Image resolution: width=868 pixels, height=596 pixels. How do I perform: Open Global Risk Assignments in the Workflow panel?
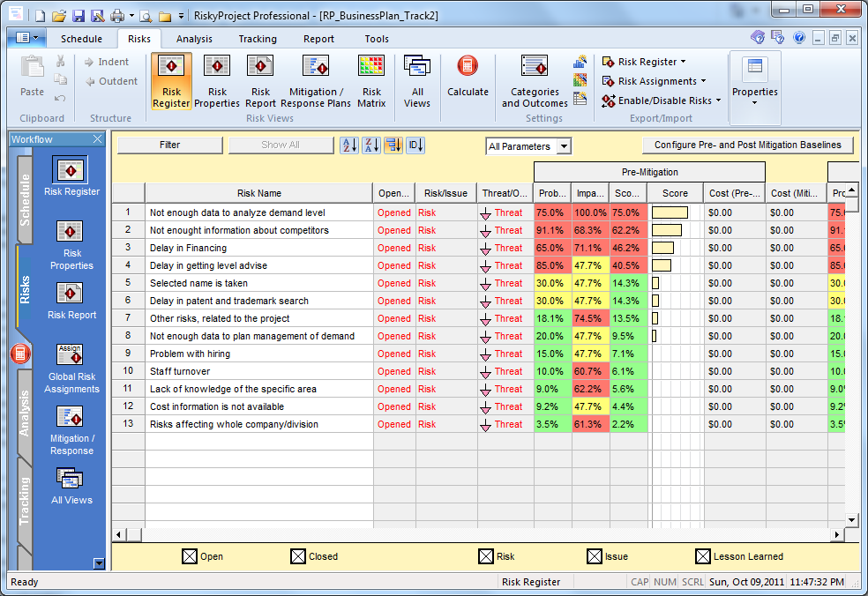pos(71,369)
